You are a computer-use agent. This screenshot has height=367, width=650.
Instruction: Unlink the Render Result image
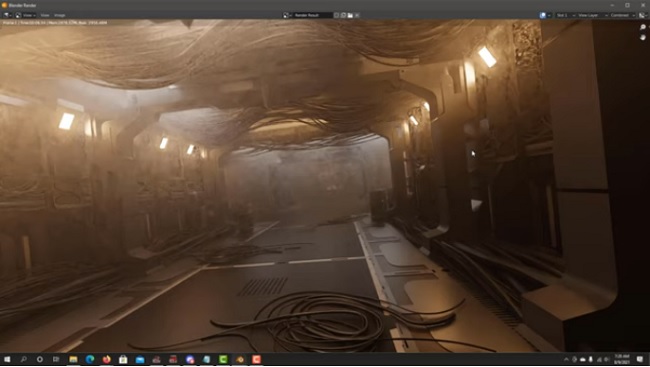357,15
